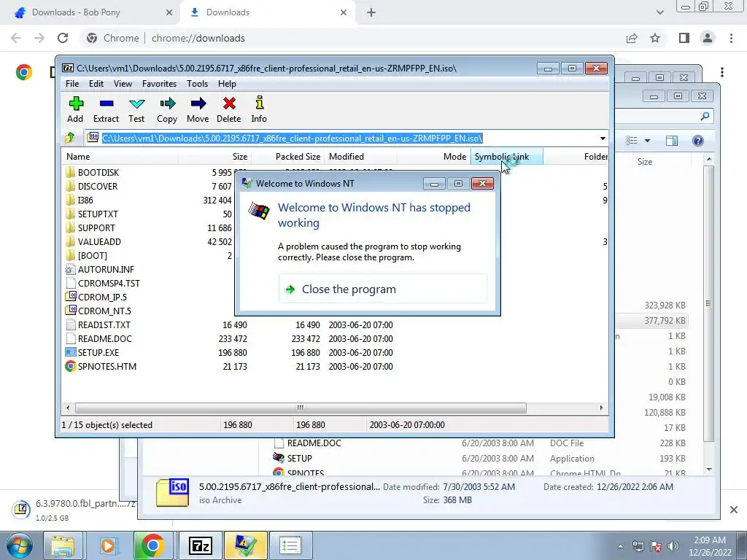This screenshot has height=560, width=747.
Task: Click the Explorer window vertical scrollbar
Action: [x=709, y=304]
